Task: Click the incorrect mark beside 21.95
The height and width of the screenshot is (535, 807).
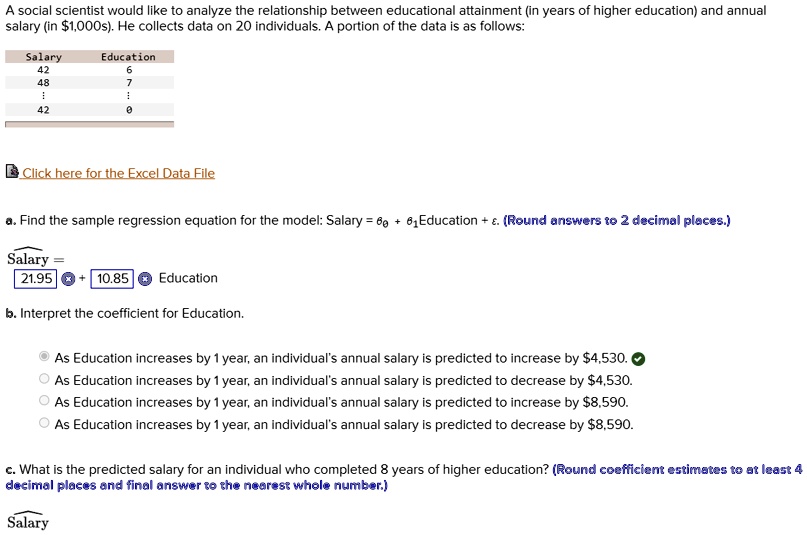Action: pos(68,279)
